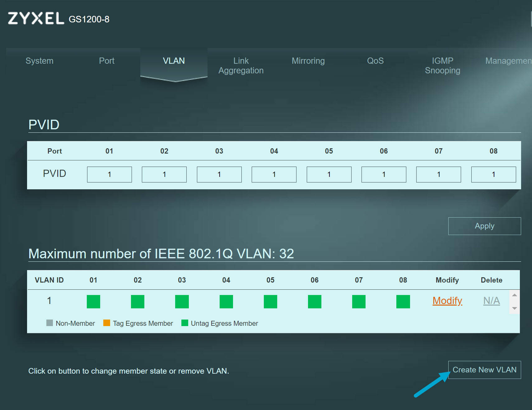
Task: Select the PVID field for port 04
Action: 274,174
